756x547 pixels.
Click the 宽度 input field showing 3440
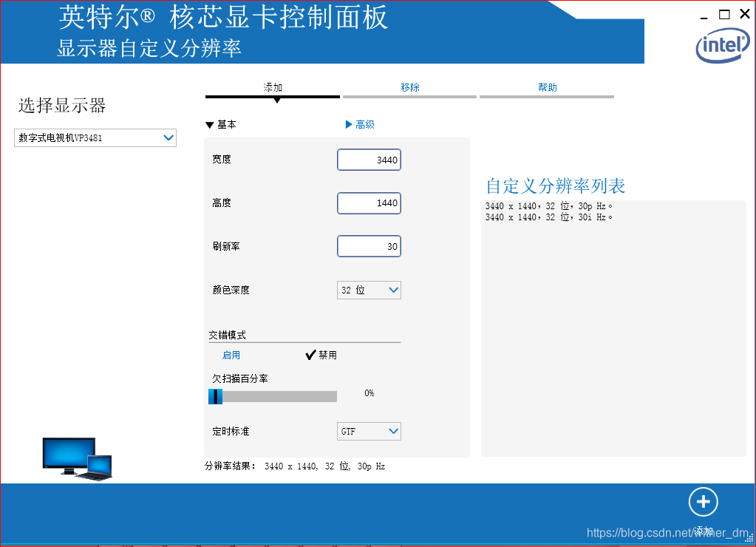(x=369, y=160)
